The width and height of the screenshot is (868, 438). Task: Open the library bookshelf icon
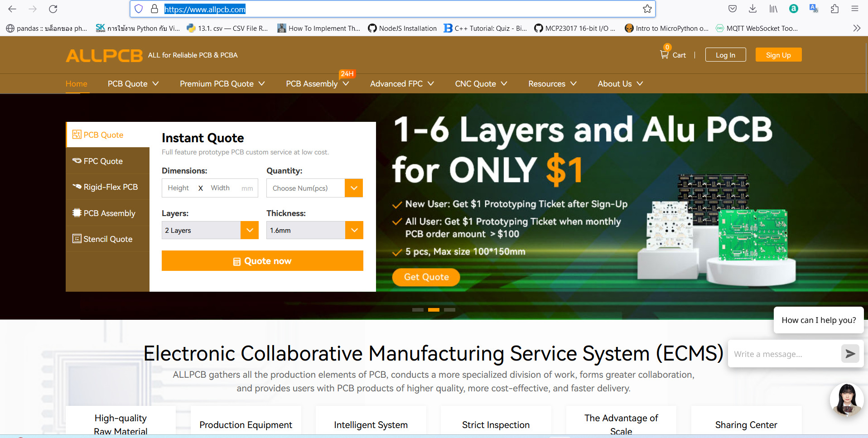pos(773,9)
